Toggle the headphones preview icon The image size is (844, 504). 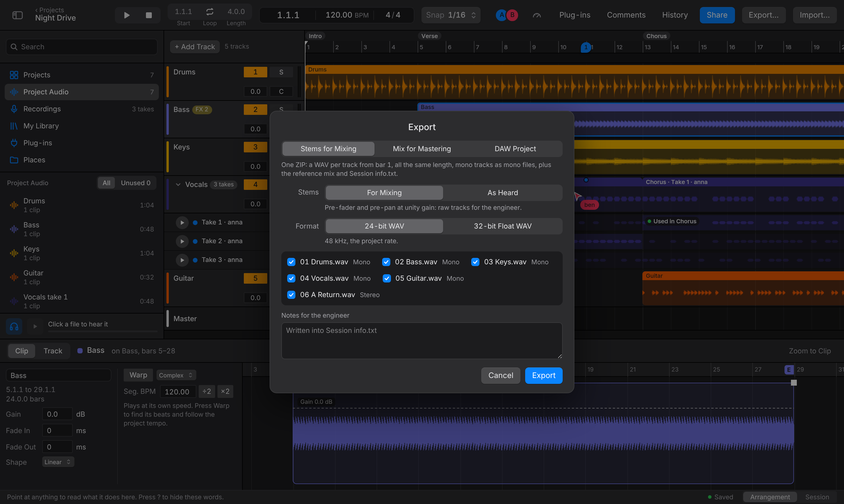(14, 326)
